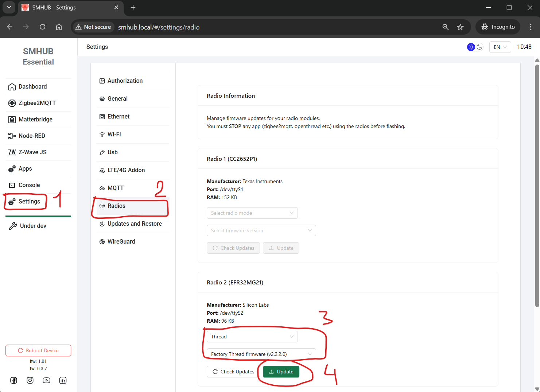Open the Updates and Restore settings section

pos(134,224)
